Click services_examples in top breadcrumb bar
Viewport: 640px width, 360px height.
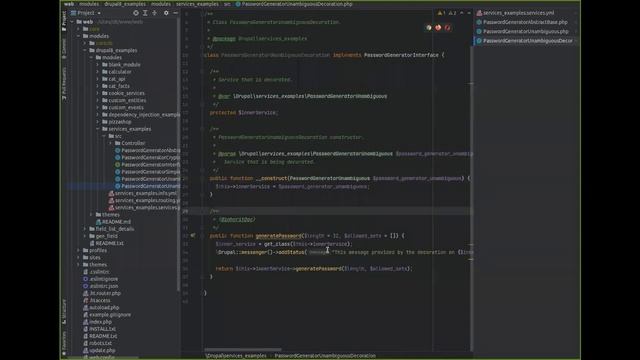(x=197, y=4)
